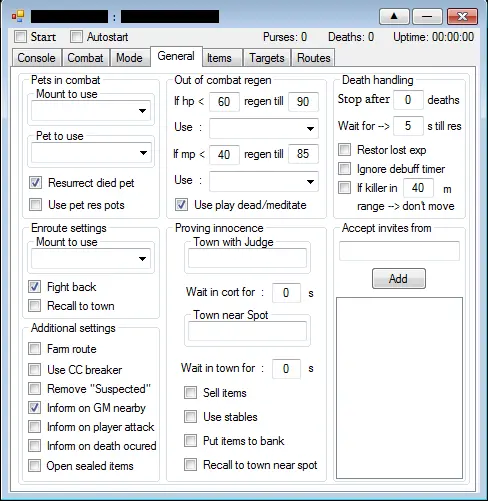Click the Accept invites from text field
This screenshot has height=501, width=488.
399,251
